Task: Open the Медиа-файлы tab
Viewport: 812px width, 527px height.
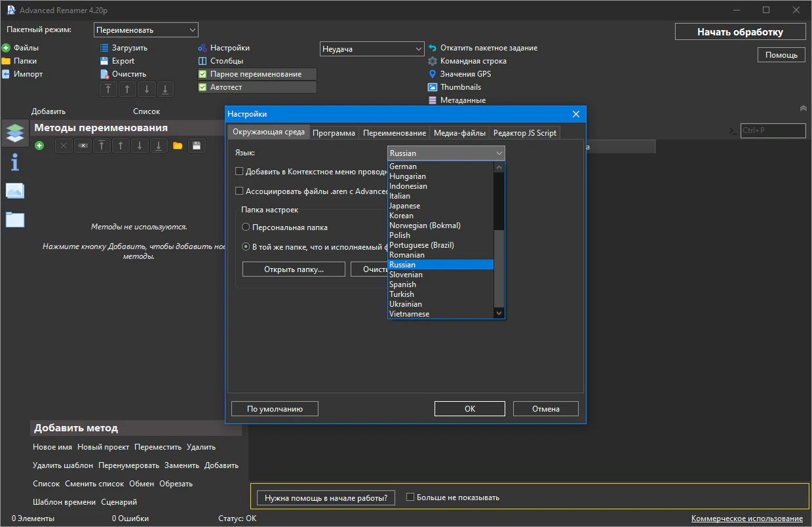Action: coord(459,132)
